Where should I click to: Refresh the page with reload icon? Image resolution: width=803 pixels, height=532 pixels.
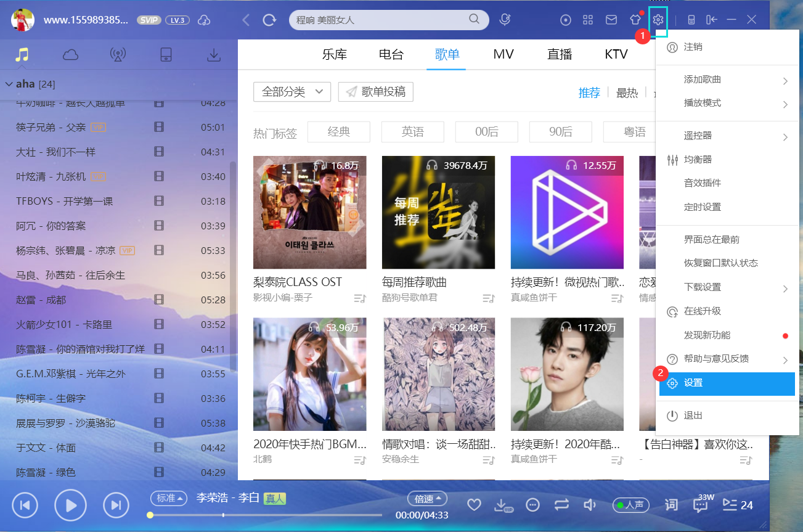click(269, 20)
